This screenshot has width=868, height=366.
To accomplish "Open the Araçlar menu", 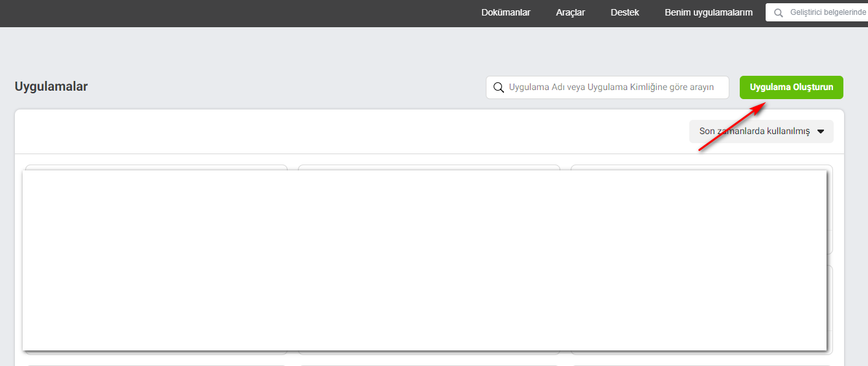I will 570,12.
